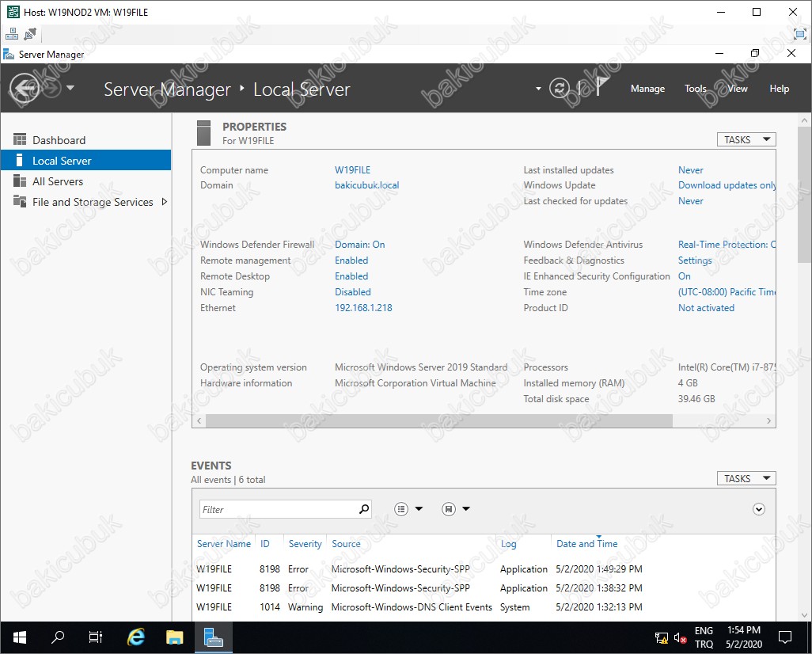Open the Windows Start menu

click(20, 637)
